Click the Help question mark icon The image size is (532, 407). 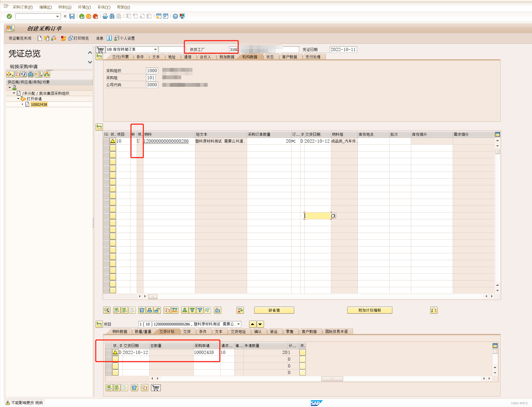click(x=175, y=16)
